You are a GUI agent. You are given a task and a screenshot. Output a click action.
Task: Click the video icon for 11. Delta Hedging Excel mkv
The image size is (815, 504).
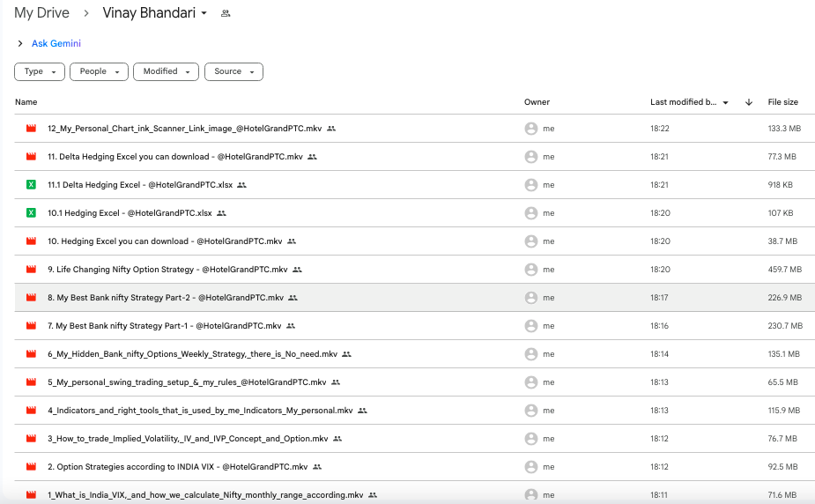pyautogui.click(x=31, y=156)
